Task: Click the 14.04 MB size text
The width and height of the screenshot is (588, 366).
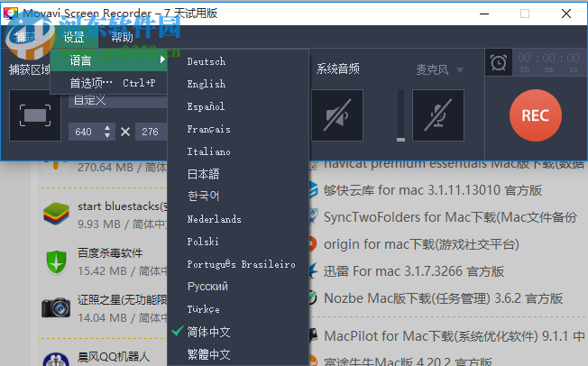Action: point(102,318)
